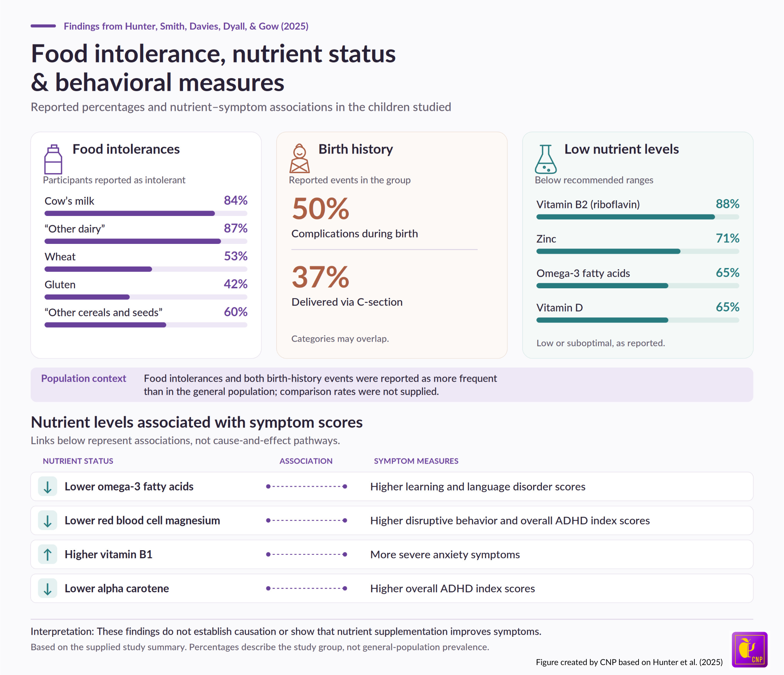Click 'Higher learning and language disorder scores'

(478, 487)
